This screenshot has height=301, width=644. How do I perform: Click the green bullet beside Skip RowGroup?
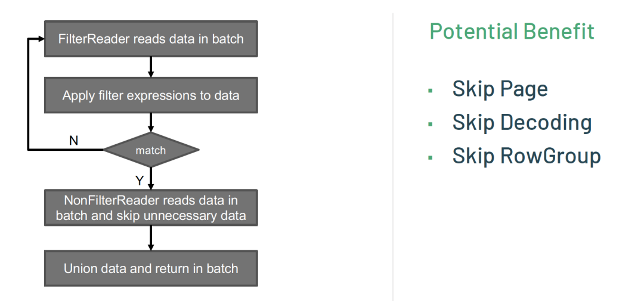pyautogui.click(x=431, y=157)
